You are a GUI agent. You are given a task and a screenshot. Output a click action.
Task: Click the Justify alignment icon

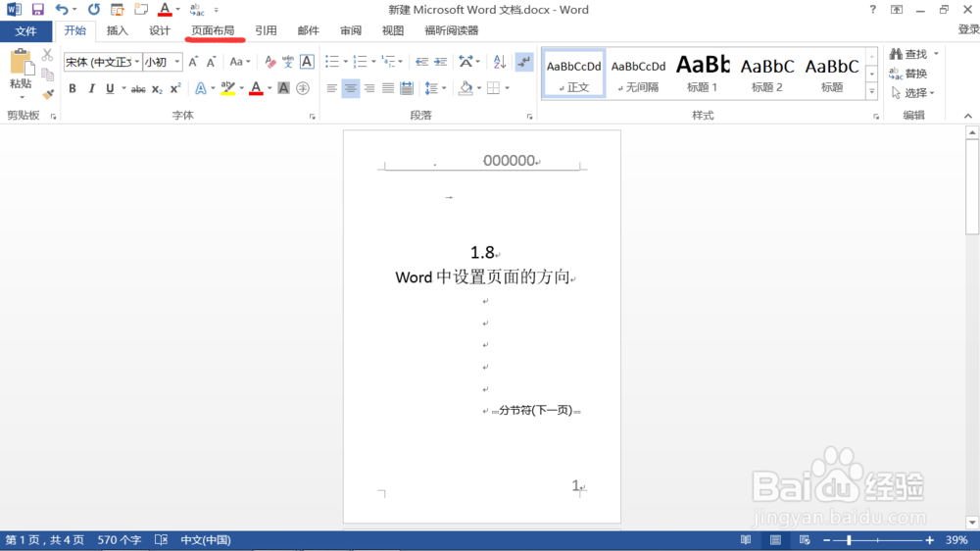tap(388, 88)
